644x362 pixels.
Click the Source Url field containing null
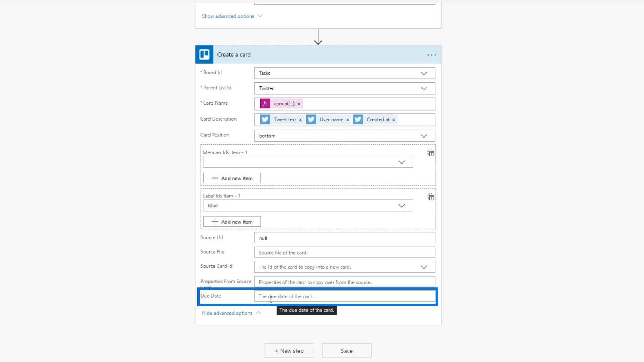coord(345,238)
